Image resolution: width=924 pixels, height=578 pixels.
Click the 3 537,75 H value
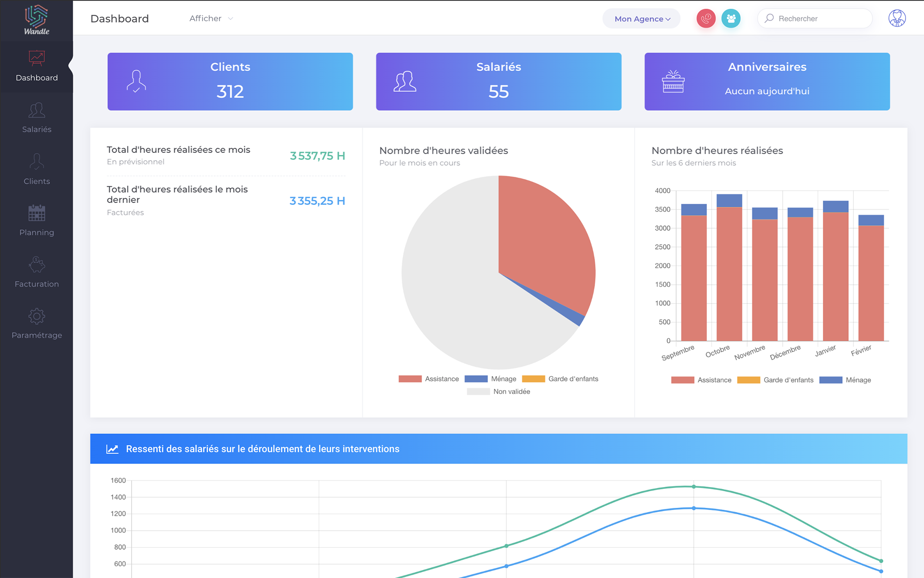click(x=317, y=156)
